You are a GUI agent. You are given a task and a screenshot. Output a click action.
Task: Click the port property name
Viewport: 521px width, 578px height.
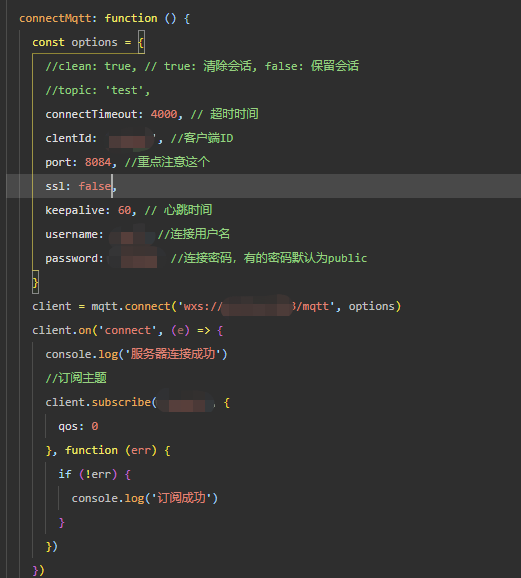pos(58,163)
